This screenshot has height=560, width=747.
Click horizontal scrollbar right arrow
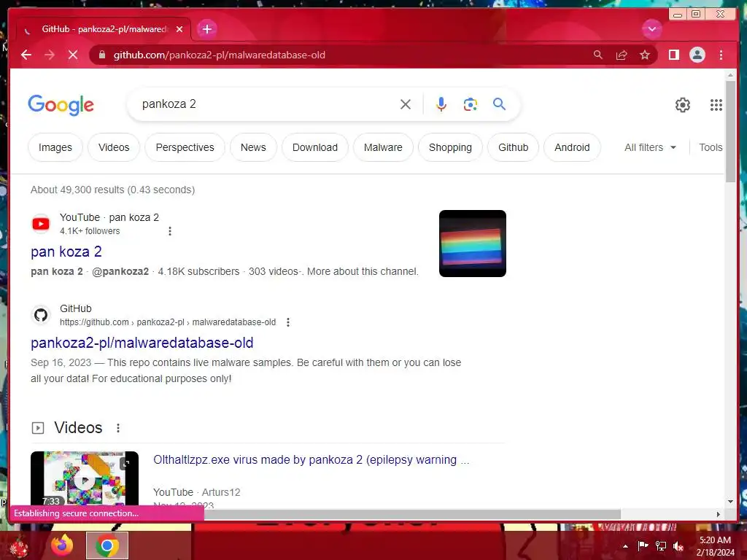coord(719,514)
